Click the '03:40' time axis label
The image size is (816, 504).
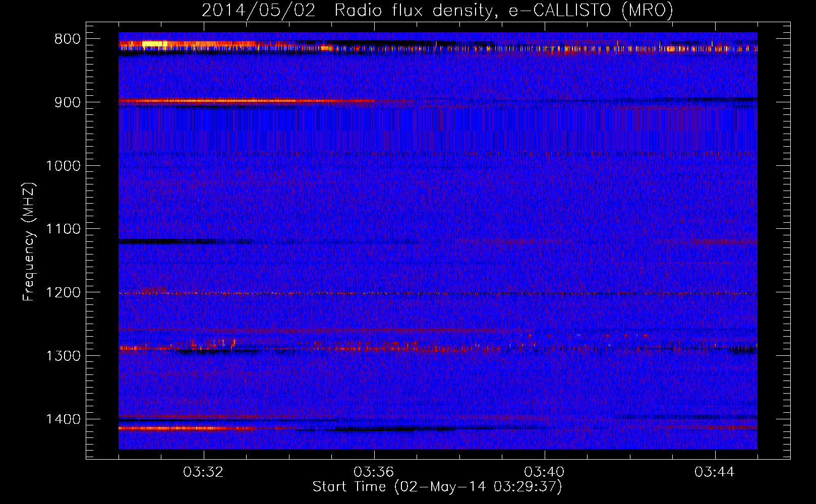(544, 472)
